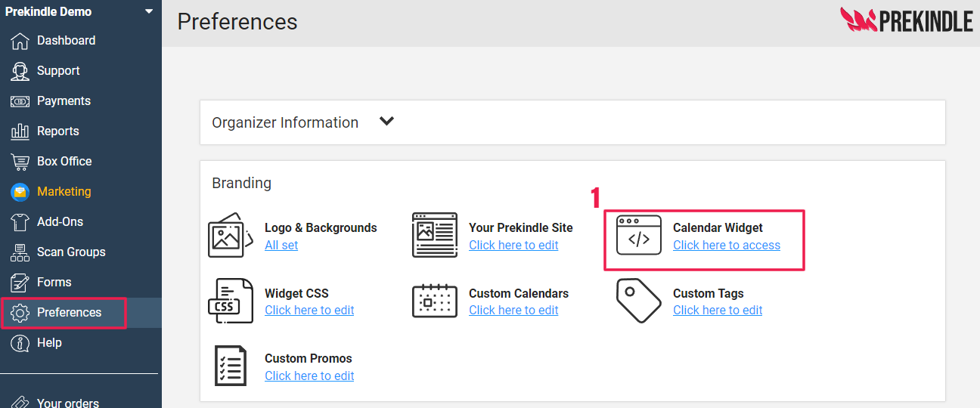Click the Branding section heading

(241, 183)
